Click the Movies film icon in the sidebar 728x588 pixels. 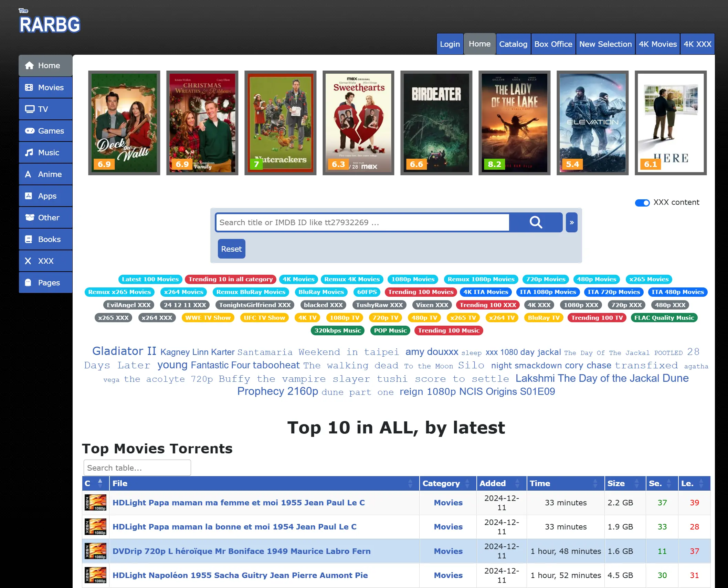(x=29, y=87)
